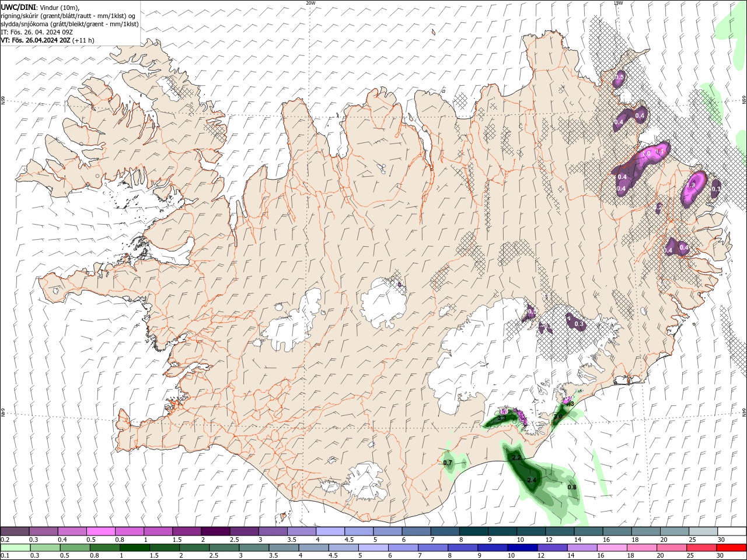Screen dimensions: 747x560
Task: Pick the palest green 0.1 swatch in rain scale
Action: [x=15, y=548]
